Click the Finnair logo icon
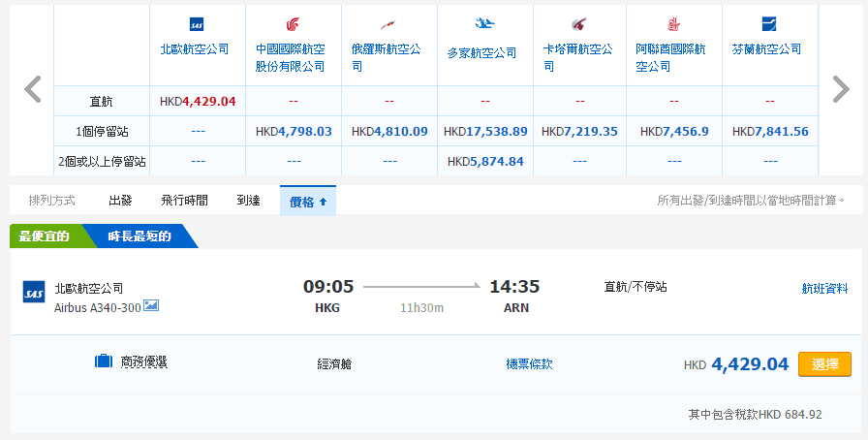The image size is (868, 440). click(x=769, y=23)
